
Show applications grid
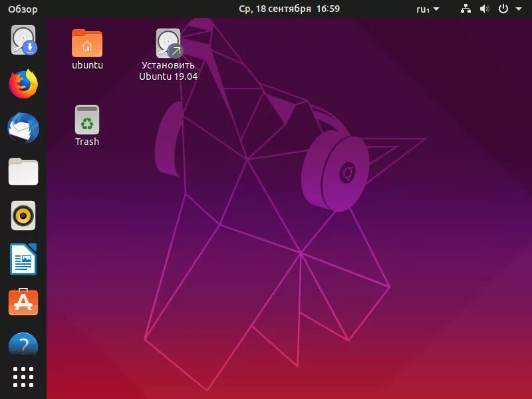coord(23,377)
